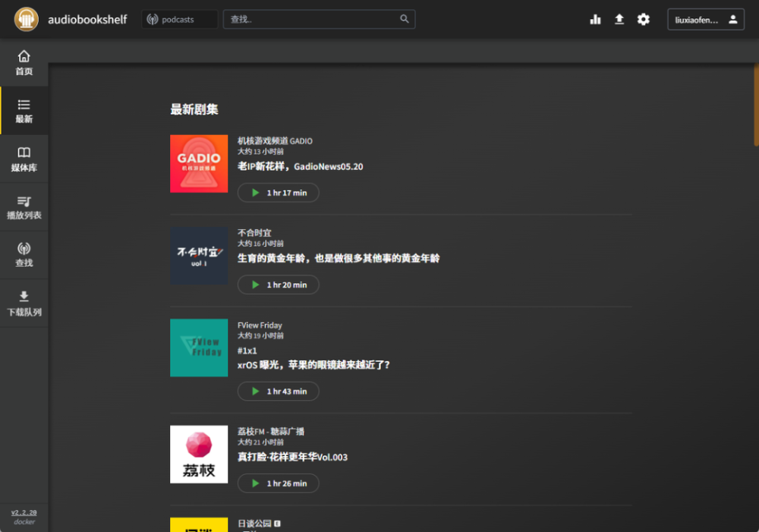The height and width of the screenshot is (532, 759).
Task: Click the v2.2.20 version link
Action: tap(24, 512)
